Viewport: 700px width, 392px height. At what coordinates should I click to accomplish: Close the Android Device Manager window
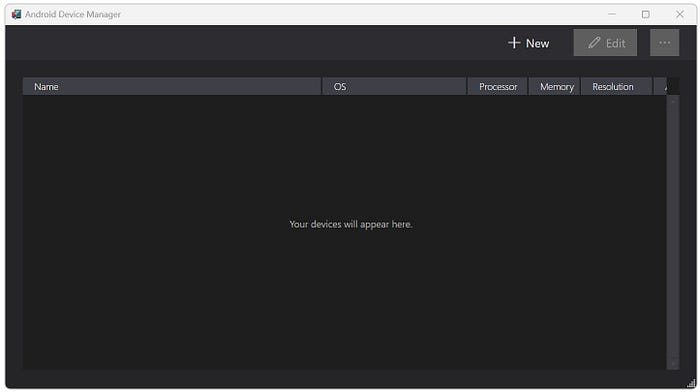pos(679,14)
